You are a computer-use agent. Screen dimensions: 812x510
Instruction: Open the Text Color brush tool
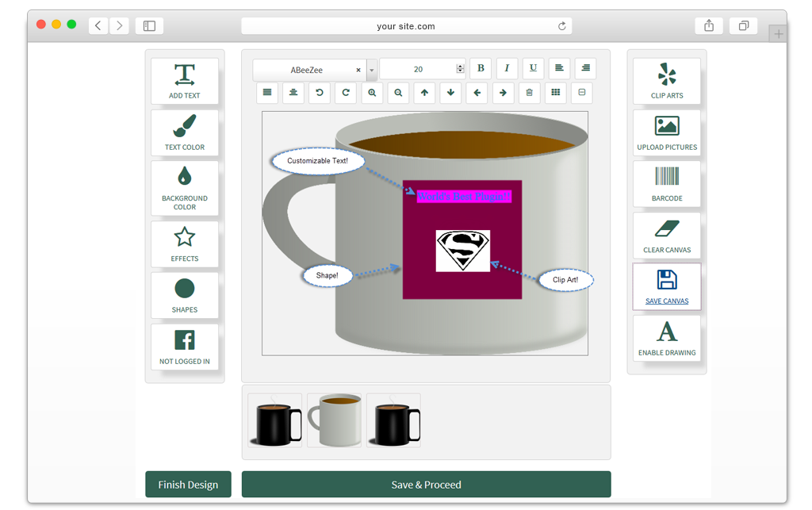coord(184,132)
